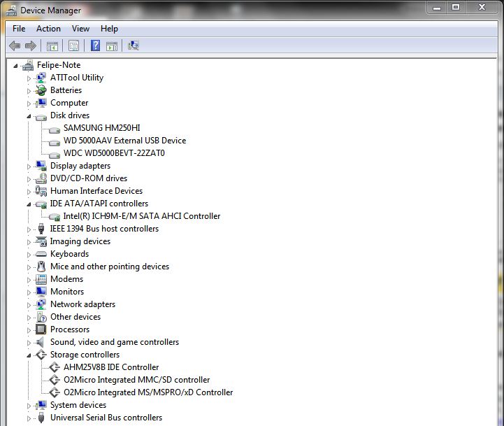
Task: Click the IEEE 1394 Bus host controllers icon
Action: tap(41, 229)
